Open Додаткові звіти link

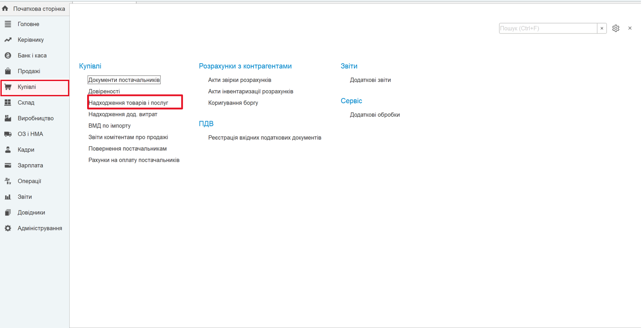click(370, 80)
